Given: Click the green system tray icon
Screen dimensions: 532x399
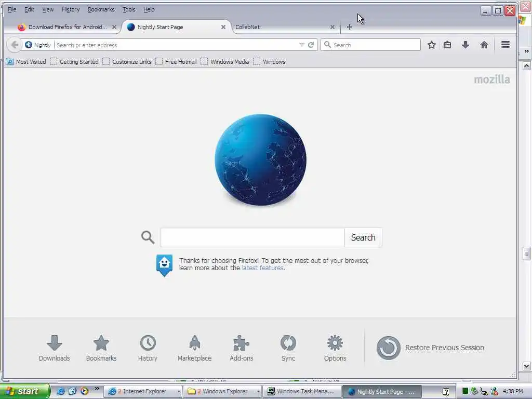Looking at the screenshot, I should [465, 391].
